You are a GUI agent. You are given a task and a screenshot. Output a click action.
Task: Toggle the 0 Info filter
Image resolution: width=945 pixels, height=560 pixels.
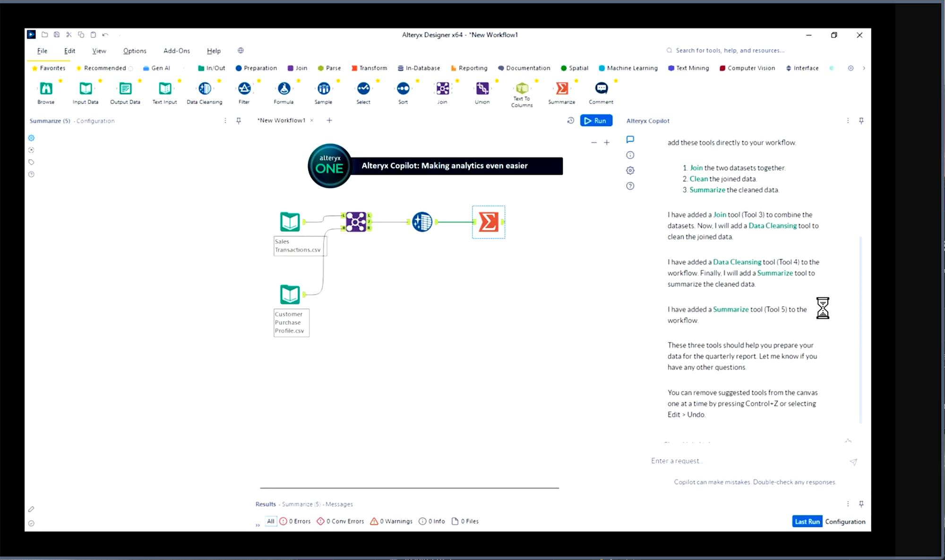click(x=432, y=521)
